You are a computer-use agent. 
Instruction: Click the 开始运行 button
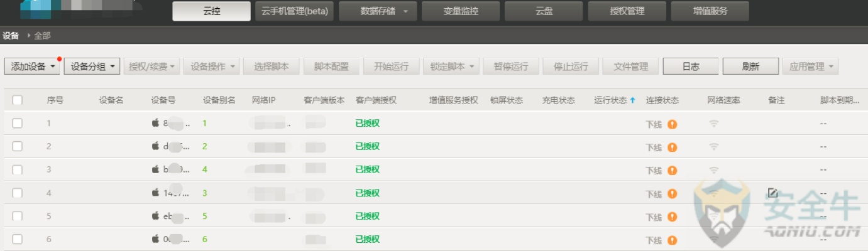391,67
